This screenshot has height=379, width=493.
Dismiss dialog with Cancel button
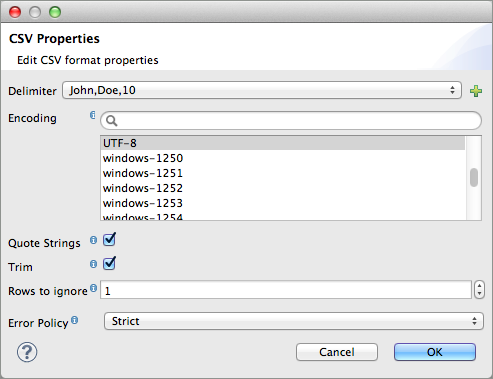pyautogui.click(x=337, y=352)
